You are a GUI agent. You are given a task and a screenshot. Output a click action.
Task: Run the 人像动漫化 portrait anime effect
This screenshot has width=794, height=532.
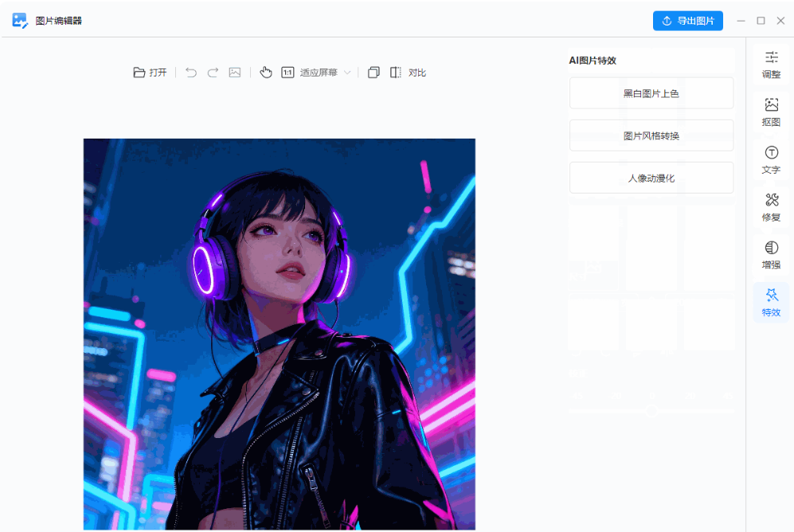click(x=651, y=177)
